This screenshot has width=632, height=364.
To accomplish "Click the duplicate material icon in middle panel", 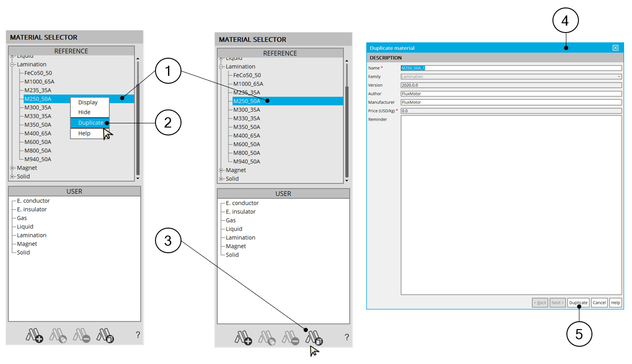I will click(314, 337).
